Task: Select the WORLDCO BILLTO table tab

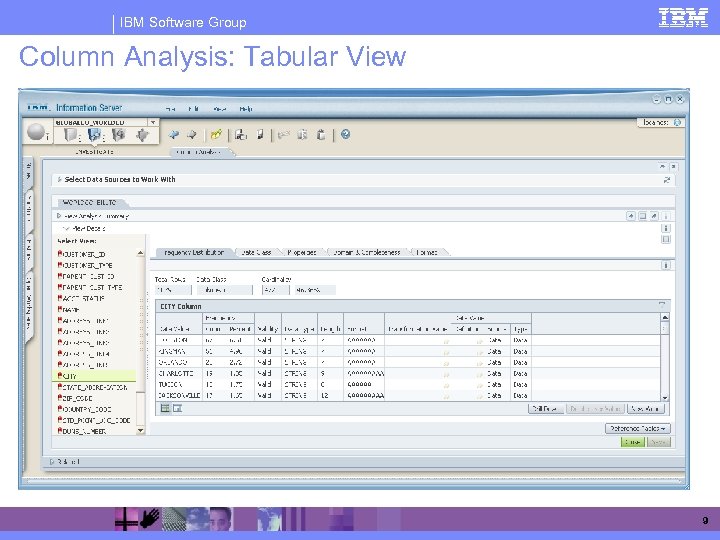Action: coord(89,202)
